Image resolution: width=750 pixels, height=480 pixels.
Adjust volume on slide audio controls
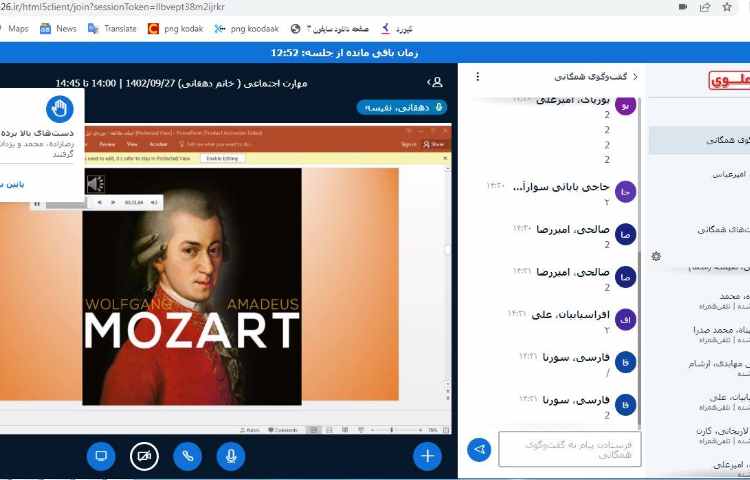154,203
